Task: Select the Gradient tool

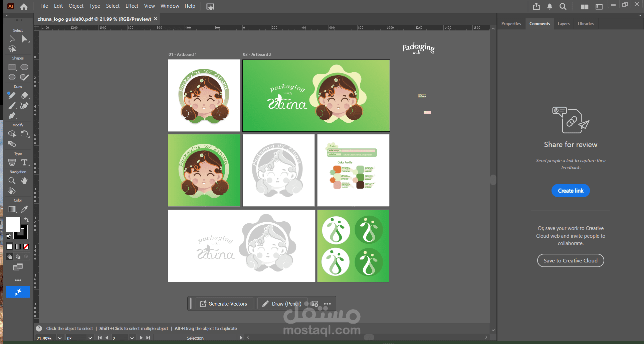Action: (12, 209)
